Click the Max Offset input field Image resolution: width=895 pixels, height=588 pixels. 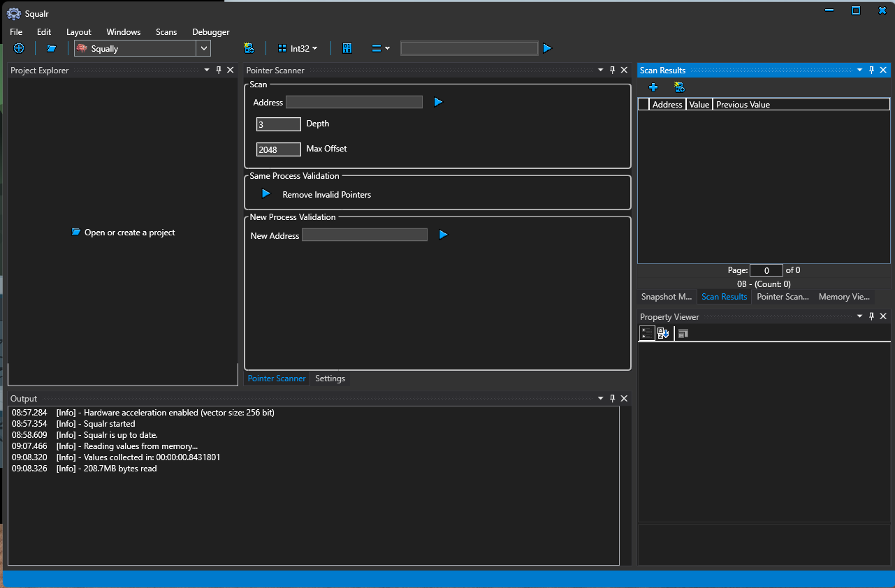279,149
